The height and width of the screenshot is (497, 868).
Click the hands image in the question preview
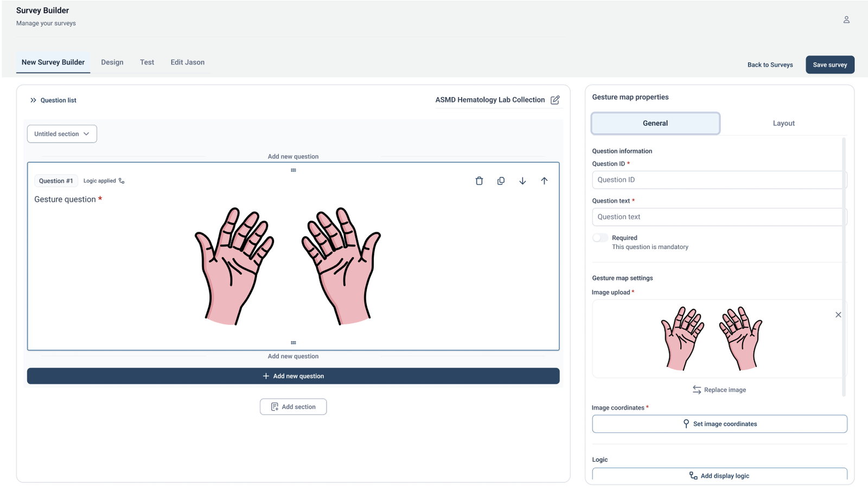[288, 266]
